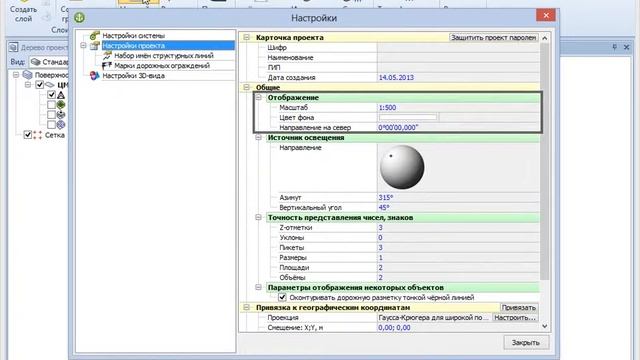Click the Шифр value field
Viewport: 640px width, 360px height.
point(458,47)
